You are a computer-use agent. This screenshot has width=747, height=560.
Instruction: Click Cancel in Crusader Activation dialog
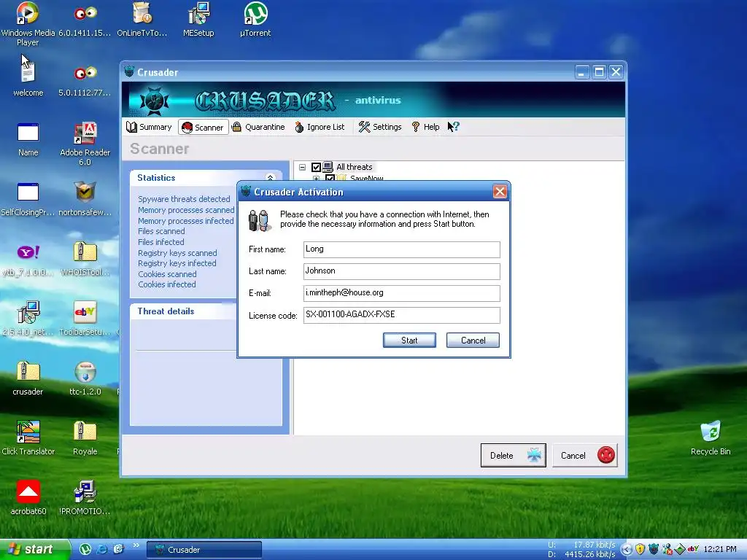coord(473,341)
